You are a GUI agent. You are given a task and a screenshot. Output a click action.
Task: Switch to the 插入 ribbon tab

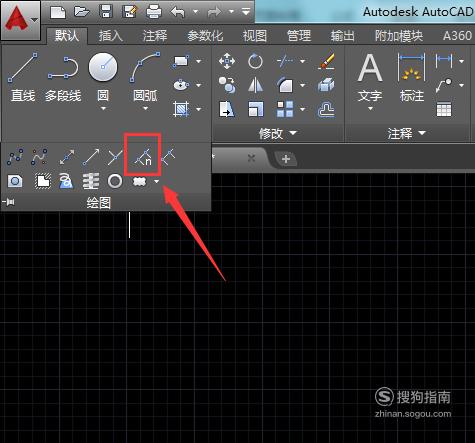(111, 36)
